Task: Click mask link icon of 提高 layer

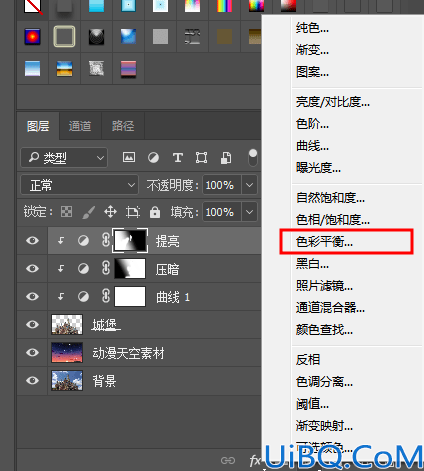Action: tap(106, 240)
